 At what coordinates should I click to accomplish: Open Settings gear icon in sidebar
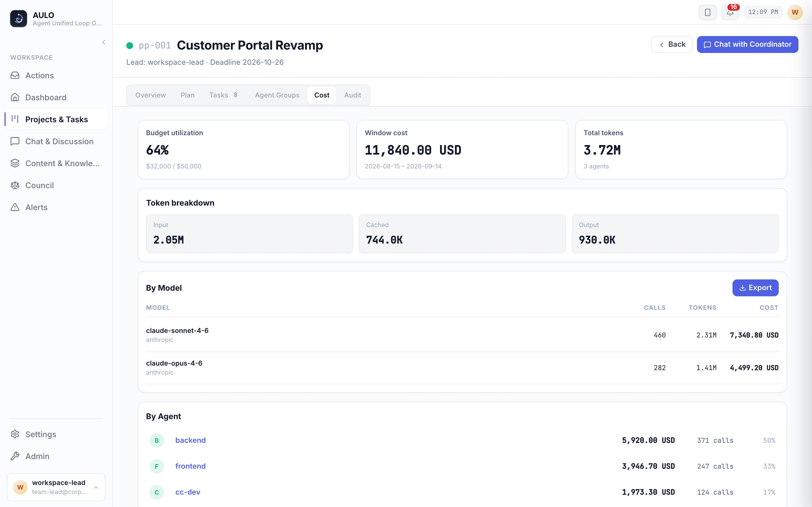tap(15, 434)
